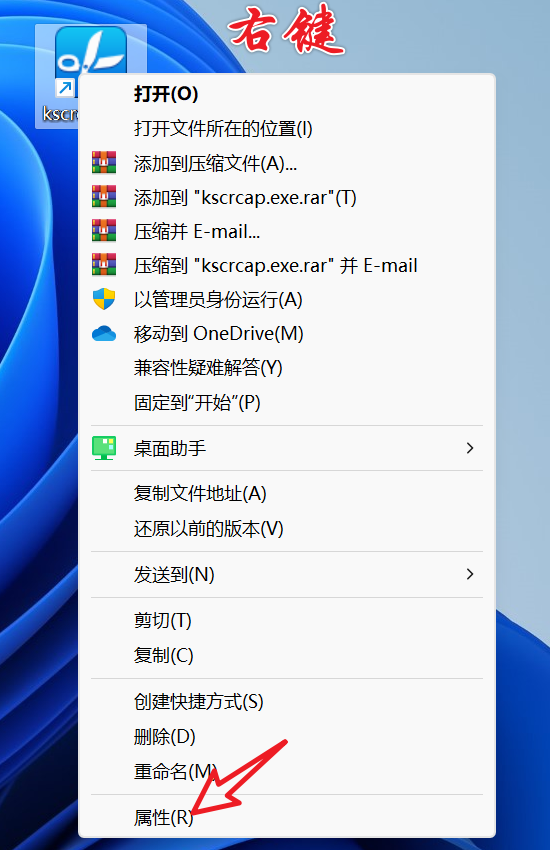Click WinRAR icon beside 压缩到 "kscrcap.exe.rar" 并 E-mail
The height and width of the screenshot is (850, 550).
coord(104,265)
